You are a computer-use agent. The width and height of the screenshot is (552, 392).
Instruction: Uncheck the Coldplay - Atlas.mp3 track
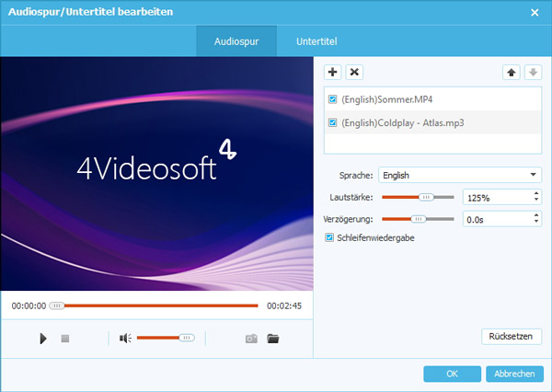[333, 122]
